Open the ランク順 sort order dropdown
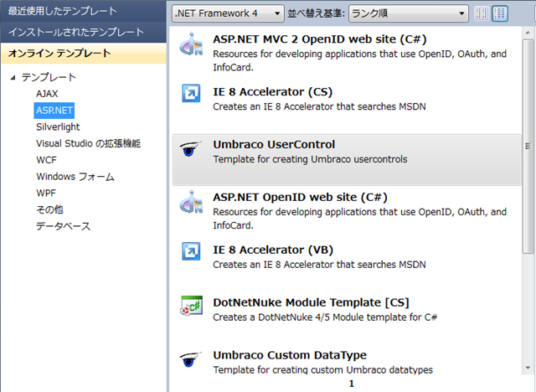 coord(409,13)
